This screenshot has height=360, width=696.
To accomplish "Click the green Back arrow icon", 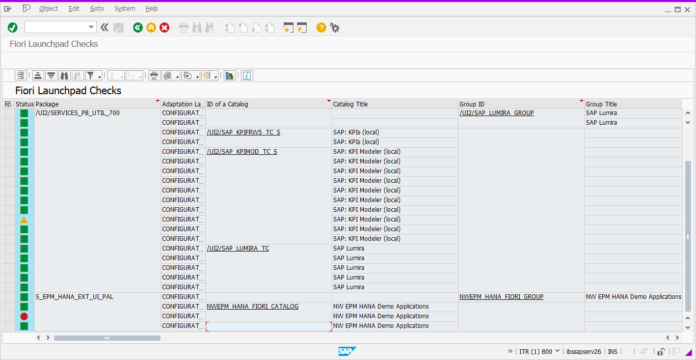I will click(138, 28).
